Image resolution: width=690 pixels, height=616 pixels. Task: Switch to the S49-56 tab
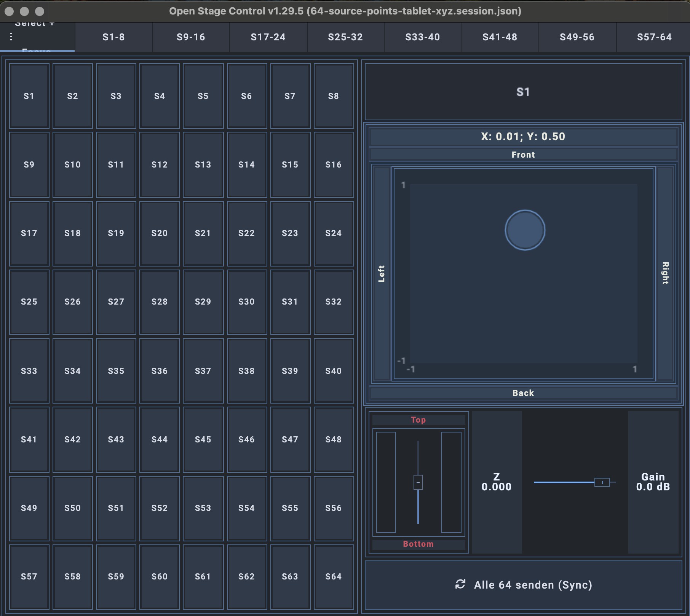click(577, 37)
